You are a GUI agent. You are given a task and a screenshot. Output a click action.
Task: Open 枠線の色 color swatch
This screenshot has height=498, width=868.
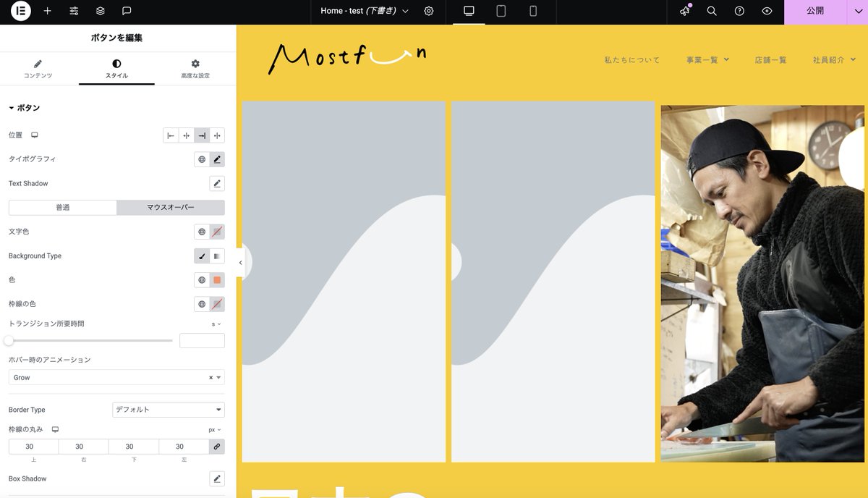click(x=217, y=305)
